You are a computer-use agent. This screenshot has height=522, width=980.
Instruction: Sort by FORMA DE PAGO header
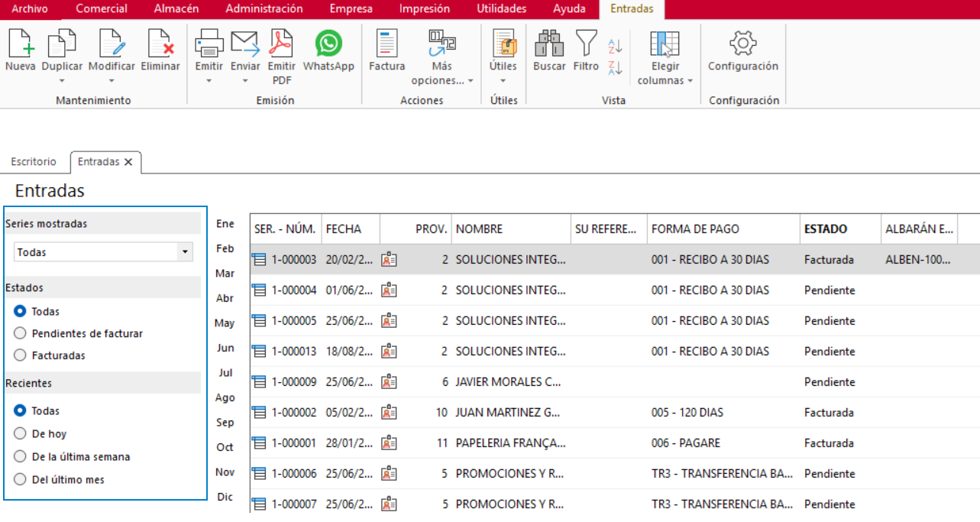pyautogui.click(x=723, y=229)
